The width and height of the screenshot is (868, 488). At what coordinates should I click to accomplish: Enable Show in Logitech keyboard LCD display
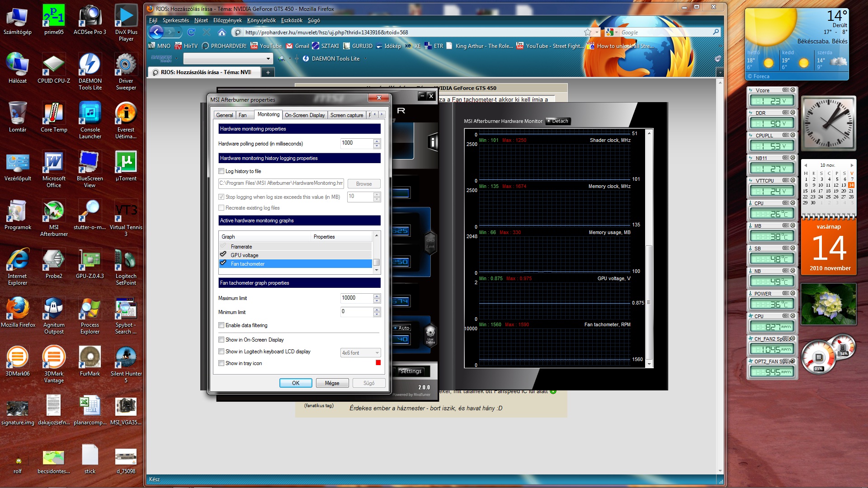pyautogui.click(x=221, y=352)
